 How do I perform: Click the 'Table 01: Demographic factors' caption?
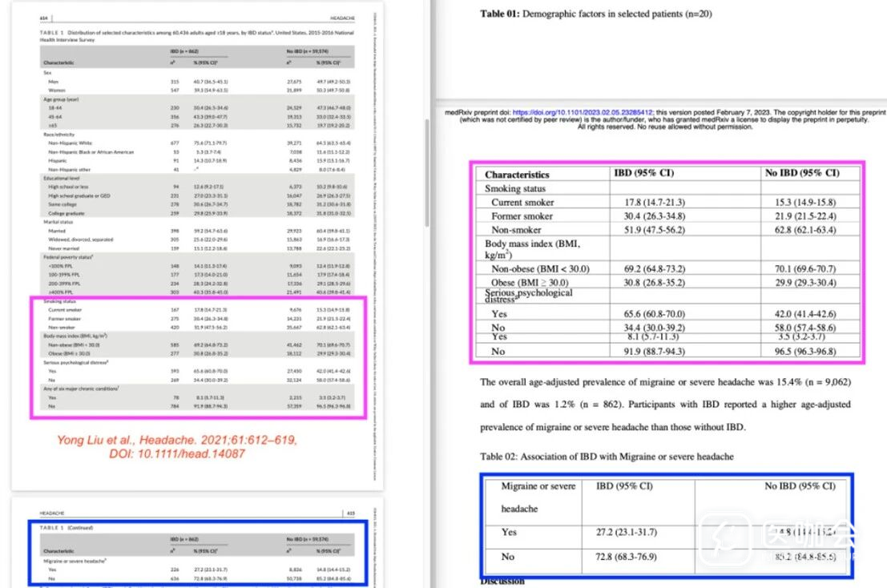[595, 14]
